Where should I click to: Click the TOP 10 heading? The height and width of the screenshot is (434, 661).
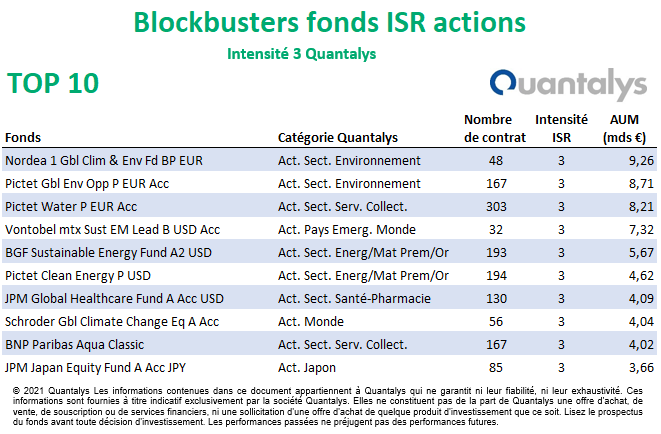[x=53, y=83]
